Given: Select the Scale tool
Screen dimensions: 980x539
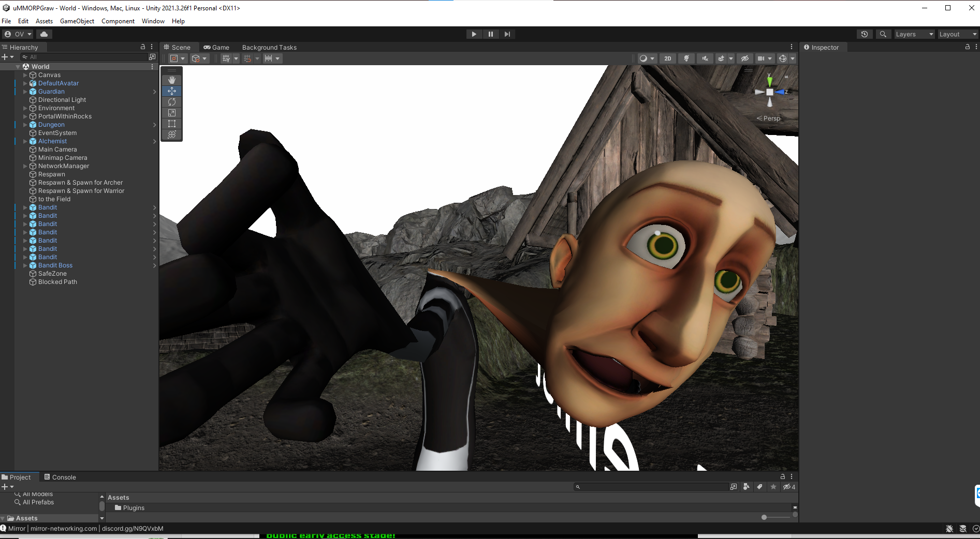Looking at the screenshot, I should click(x=172, y=113).
